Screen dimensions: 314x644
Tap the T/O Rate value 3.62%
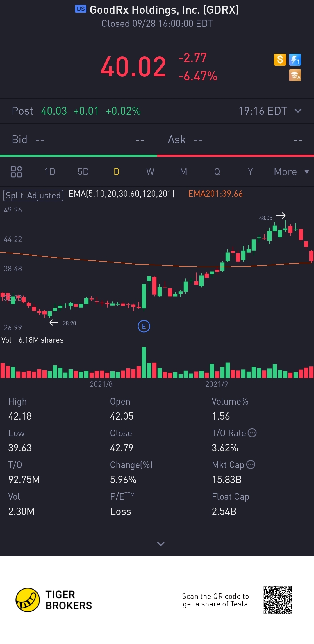tap(225, 448)
